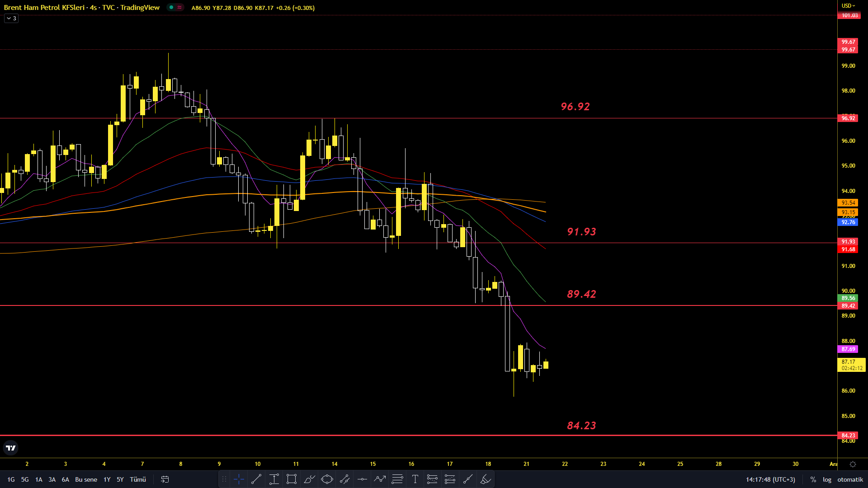This screenshot has width=868, height=488.
Task: Select the eraser tool in drawing toolbar
Action: click(486, 479)
